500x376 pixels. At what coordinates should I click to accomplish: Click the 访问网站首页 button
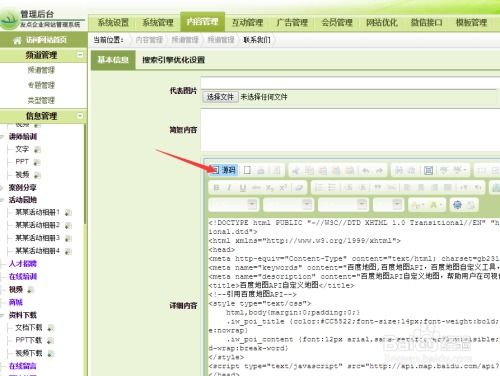43,40
